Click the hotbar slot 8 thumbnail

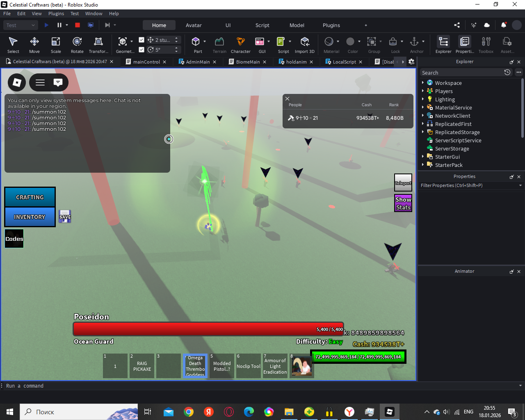(x=302, y=366)
